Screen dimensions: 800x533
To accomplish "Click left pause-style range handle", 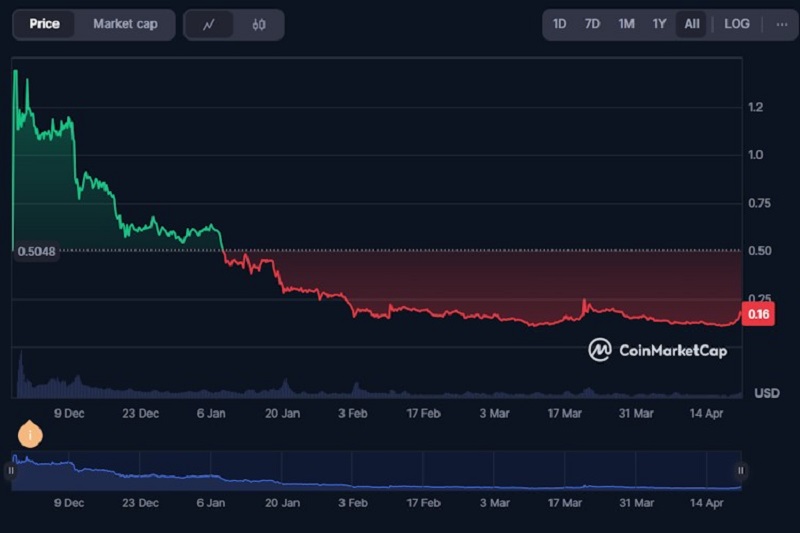I will coord(12,470).
